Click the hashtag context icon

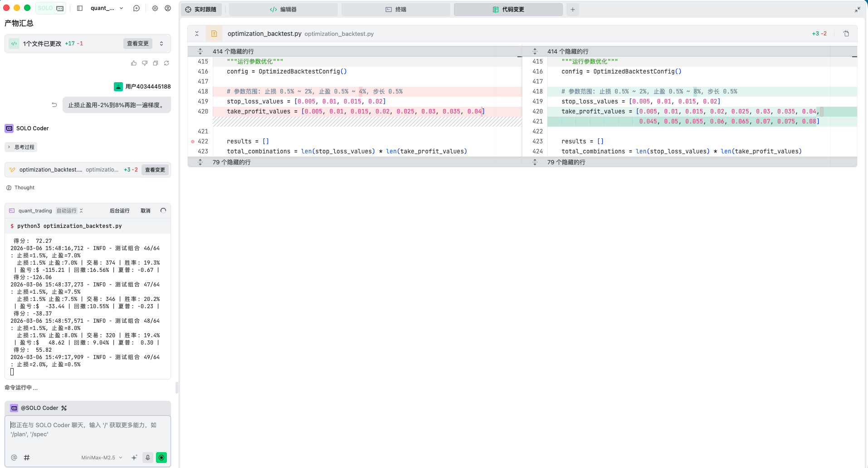(27, 458)
